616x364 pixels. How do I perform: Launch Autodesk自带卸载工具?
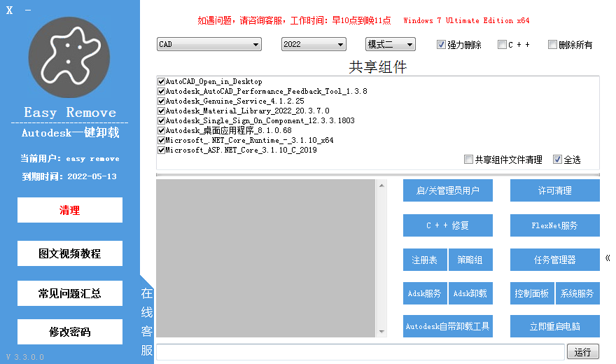448,326
